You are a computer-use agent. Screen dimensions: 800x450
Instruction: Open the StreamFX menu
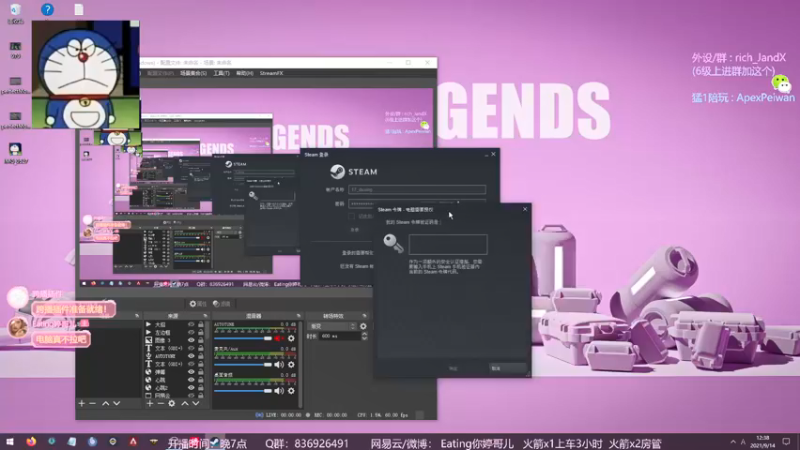pos(271,73)
